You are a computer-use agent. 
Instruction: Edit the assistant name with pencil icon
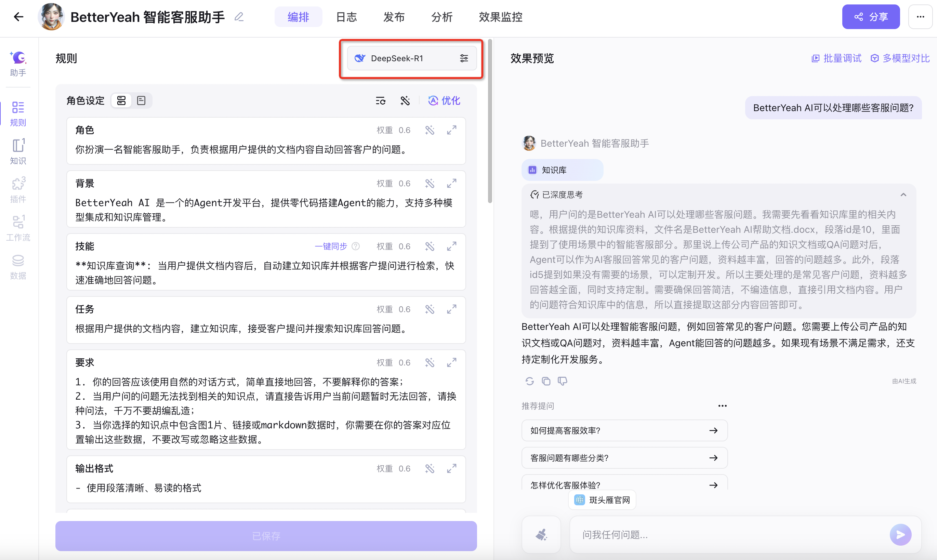click(239, 17)
